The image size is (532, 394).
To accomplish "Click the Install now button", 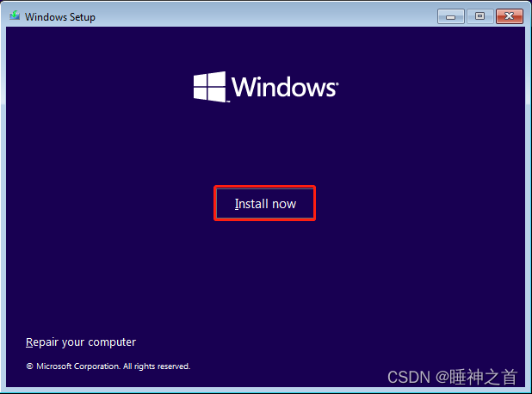I will click(x=264, y=203).
